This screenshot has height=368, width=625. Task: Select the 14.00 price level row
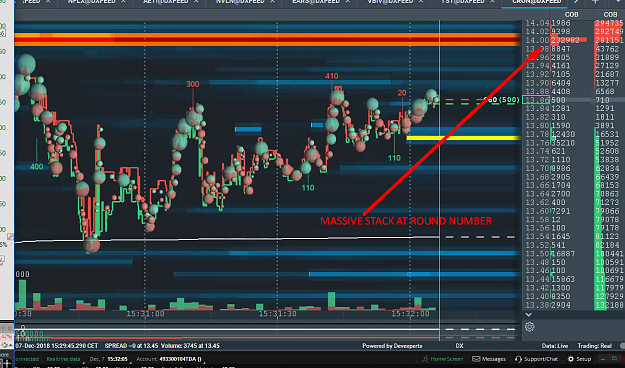point(574,40)
